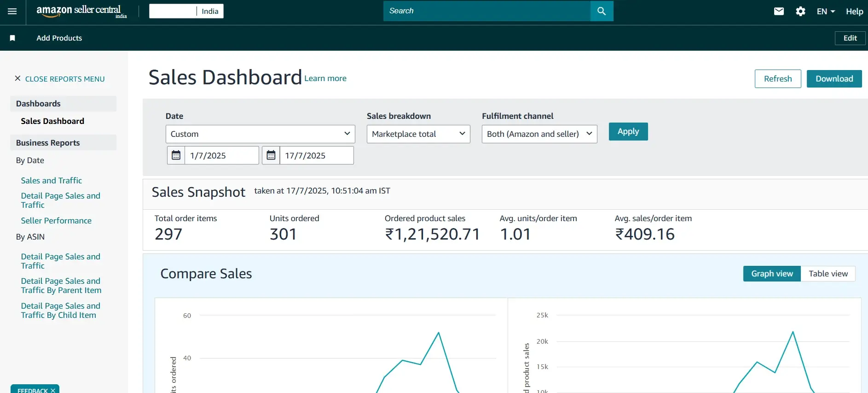The width and height of the screenshot is (868, 393).
Task: Open the Sales breakdown dropdown
Action: 418,134
